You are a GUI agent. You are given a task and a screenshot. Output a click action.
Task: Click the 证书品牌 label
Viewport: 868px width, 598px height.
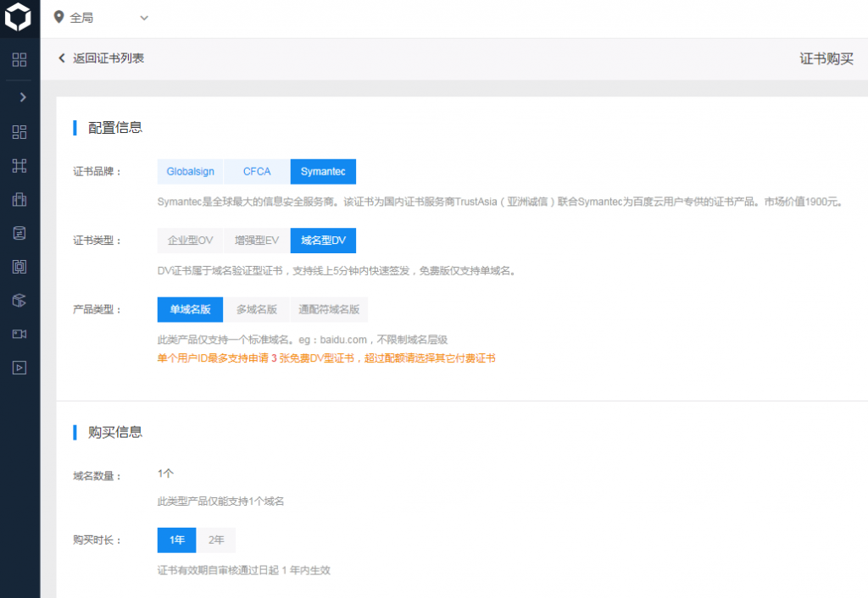tap(97, 172)
